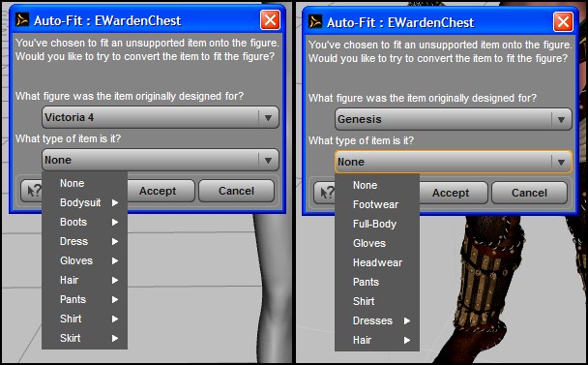Choose Headwear item type
The image size is (588, 365).
(377, 262)
